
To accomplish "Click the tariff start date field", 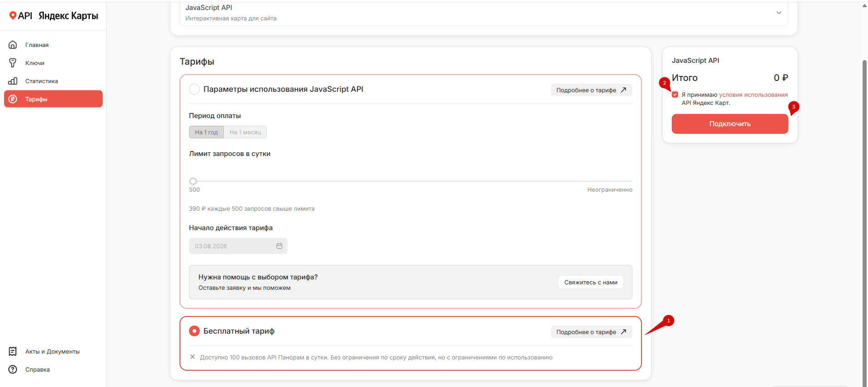I will tap(238, 246).
